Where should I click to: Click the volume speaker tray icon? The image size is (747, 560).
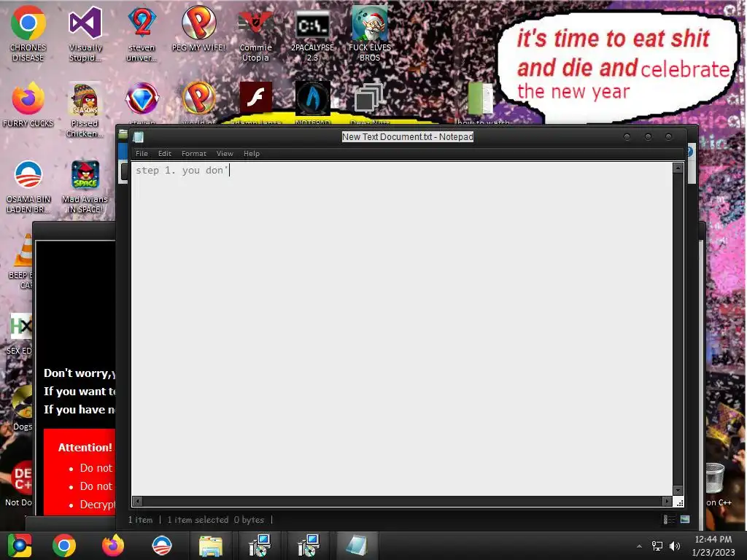tap(675, 545)
